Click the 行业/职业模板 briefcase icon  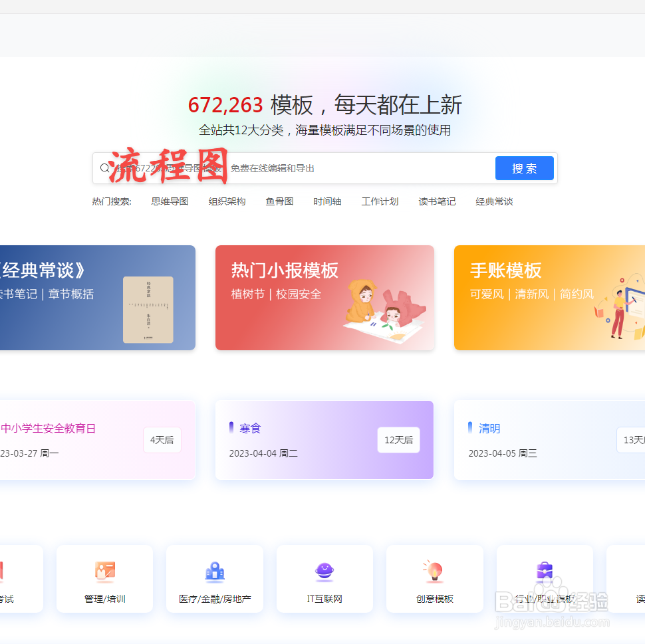(545, 572)
